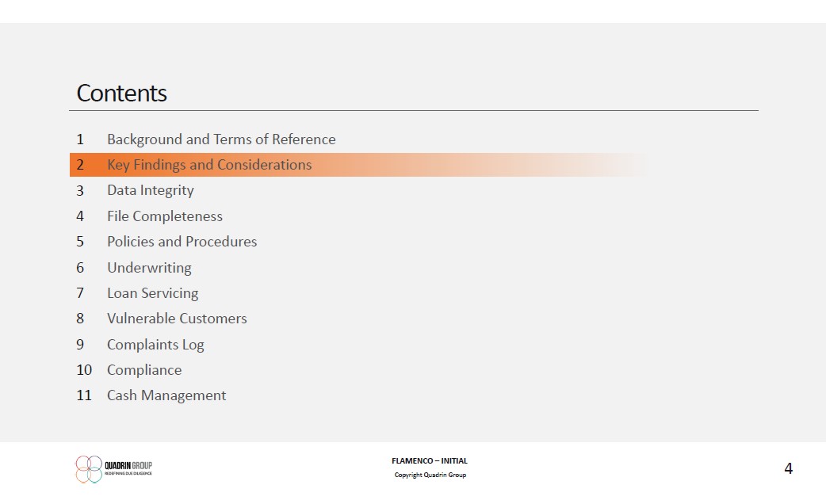The height and width of the screenshot is (504, 826).
Task: Navigate to Vulnerable Customers
Action: click(177, 319)
